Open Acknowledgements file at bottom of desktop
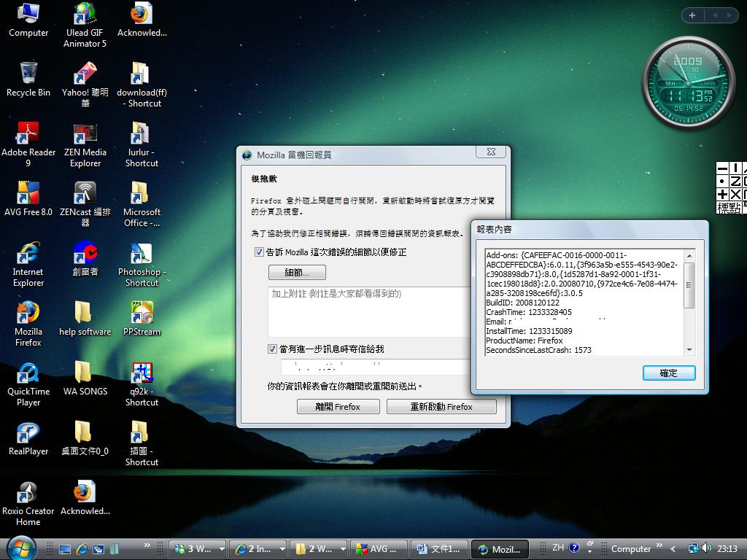747x560 pixels. pyautogui.click(x=85, y=498)
